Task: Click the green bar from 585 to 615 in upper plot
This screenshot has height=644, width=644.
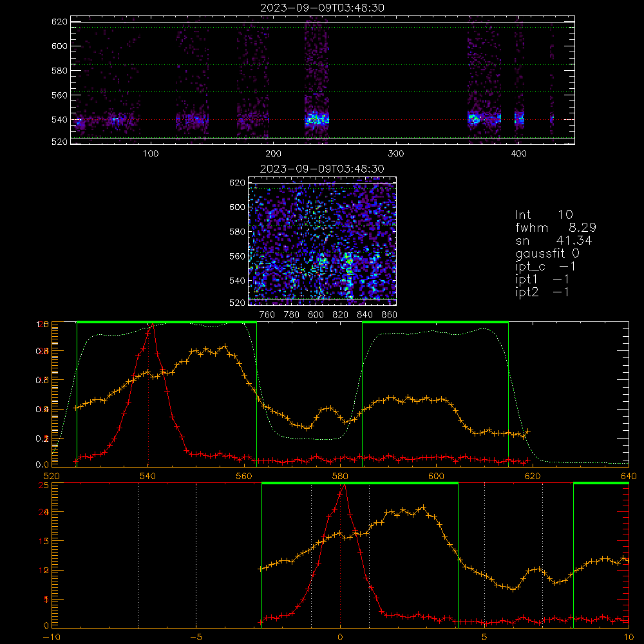Action: coord(435,322)
